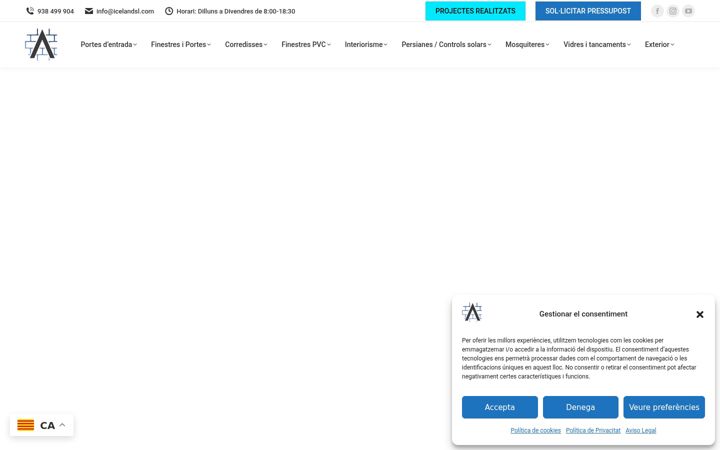Open the Portes d'entrada menu
This screenshot has width=720, height=450.
(x=108, y=45)
